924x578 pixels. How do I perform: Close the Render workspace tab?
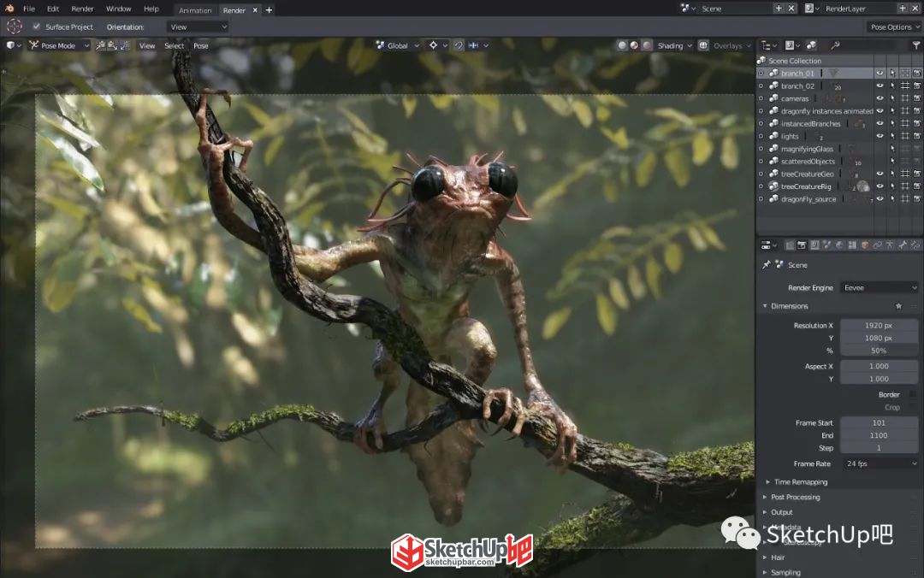(255, 10)
